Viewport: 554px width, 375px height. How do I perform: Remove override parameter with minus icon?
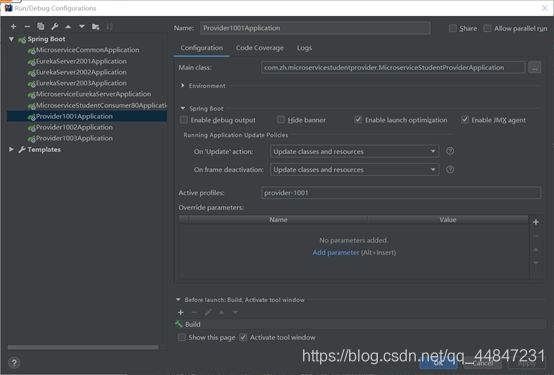536,236
